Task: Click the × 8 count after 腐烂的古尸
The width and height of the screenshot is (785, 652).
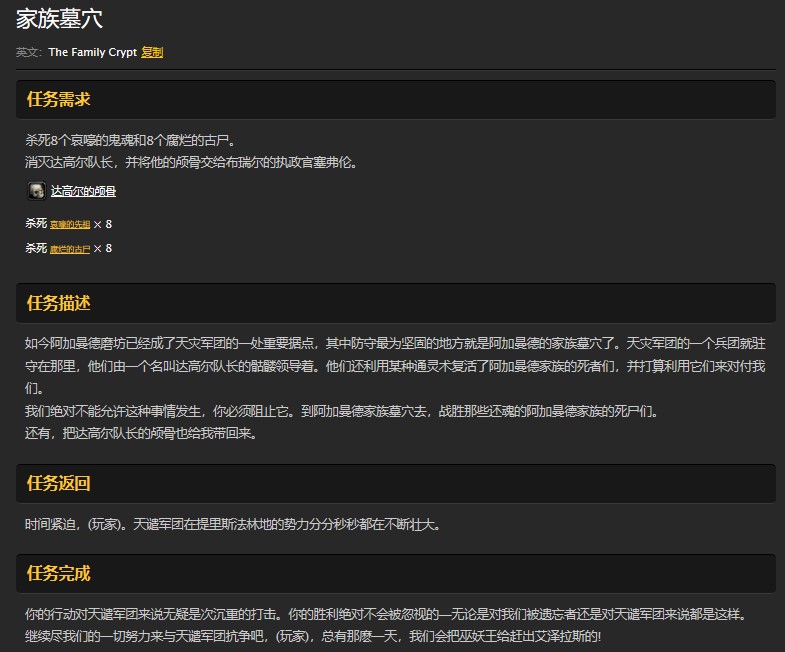Action: (102, 248)
